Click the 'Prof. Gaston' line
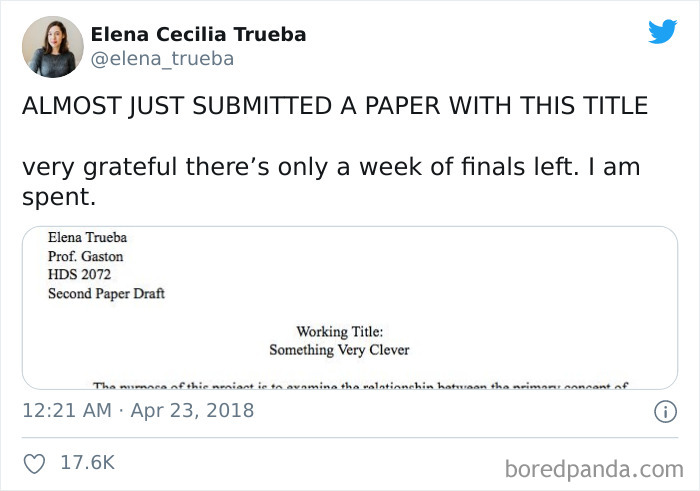Viewport: 700px width, 491px height. pos(86,257)
